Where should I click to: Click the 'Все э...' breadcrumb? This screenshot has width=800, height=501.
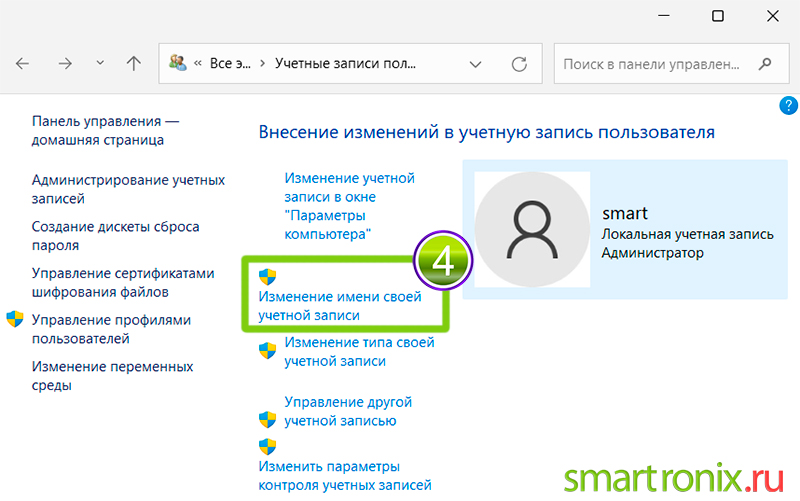[x=230, y=63]
